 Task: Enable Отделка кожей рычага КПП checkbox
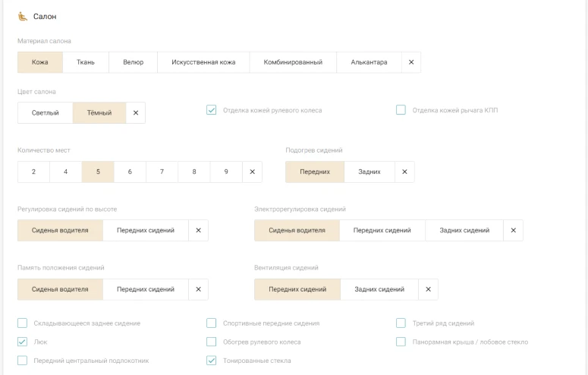tap(401, 110)
